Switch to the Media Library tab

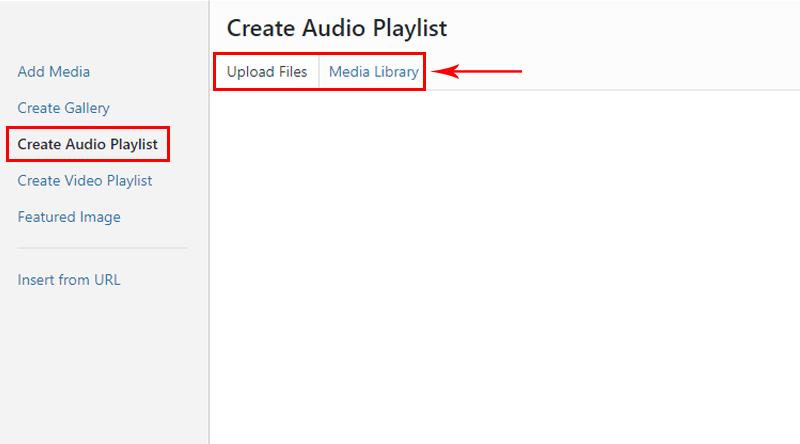point(373,71)
